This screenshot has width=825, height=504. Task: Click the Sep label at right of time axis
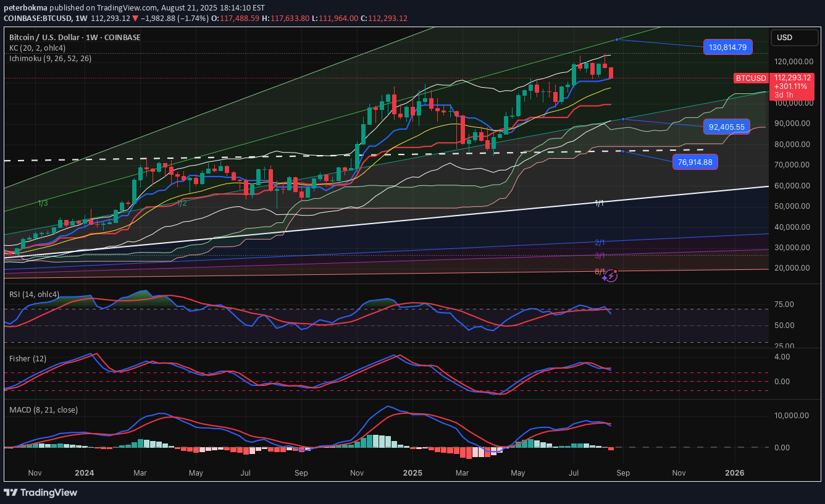point(622,473)
